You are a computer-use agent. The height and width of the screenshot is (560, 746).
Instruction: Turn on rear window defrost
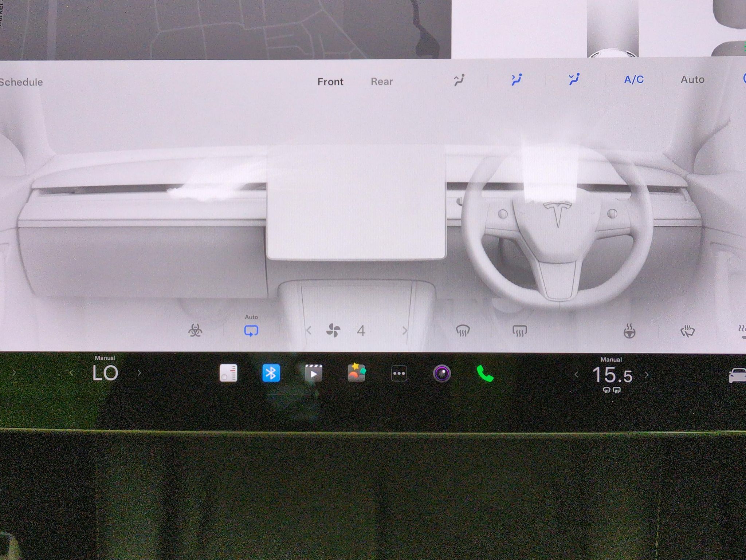(519, 331)
